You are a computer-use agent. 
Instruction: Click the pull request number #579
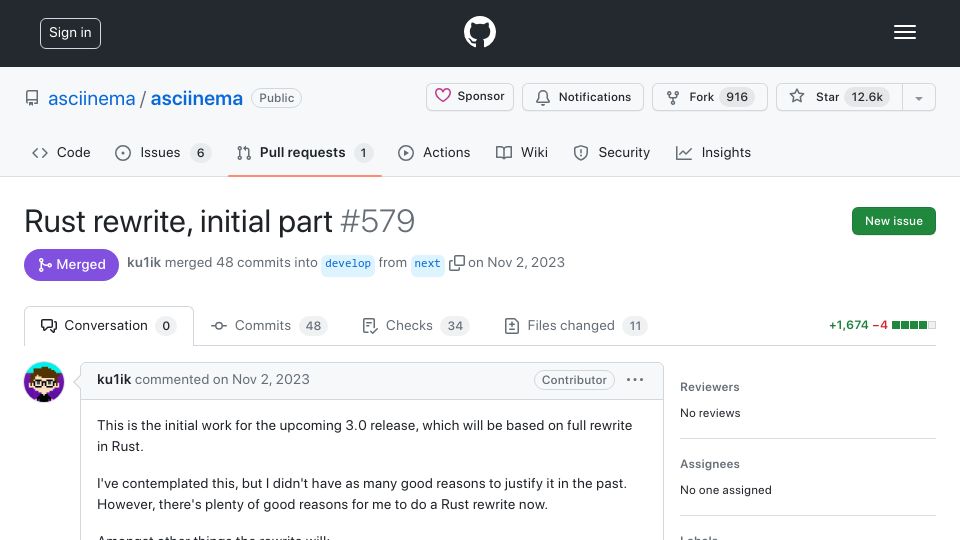point(378,221)
